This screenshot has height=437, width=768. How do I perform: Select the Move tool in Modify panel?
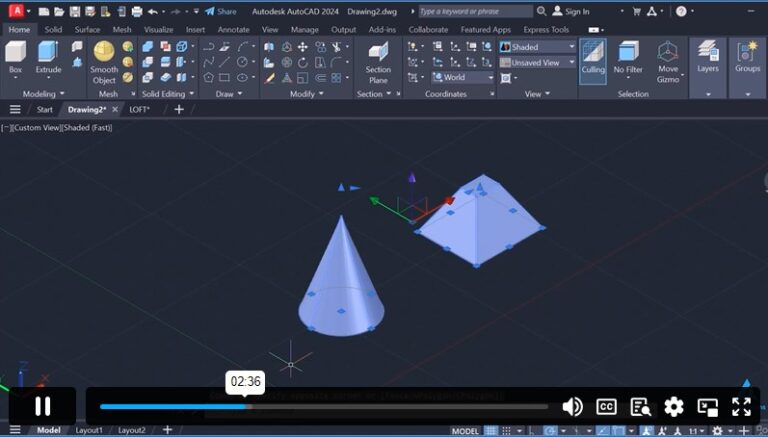click(x=303, y=47)
